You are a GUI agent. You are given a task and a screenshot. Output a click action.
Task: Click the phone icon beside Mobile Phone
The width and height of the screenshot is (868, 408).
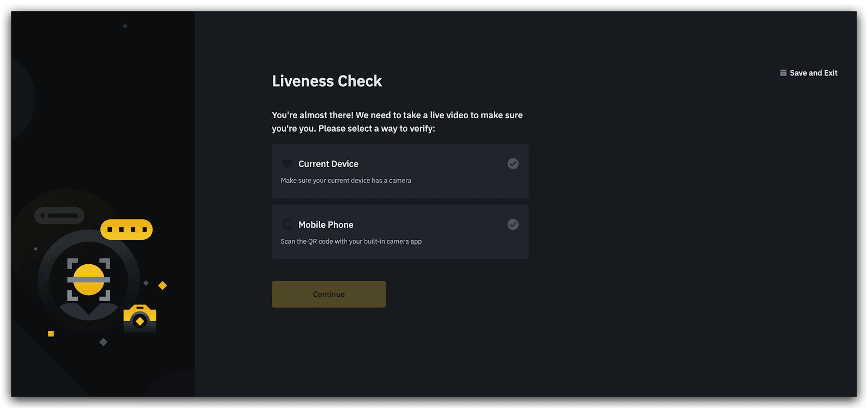tap(287, 225)
